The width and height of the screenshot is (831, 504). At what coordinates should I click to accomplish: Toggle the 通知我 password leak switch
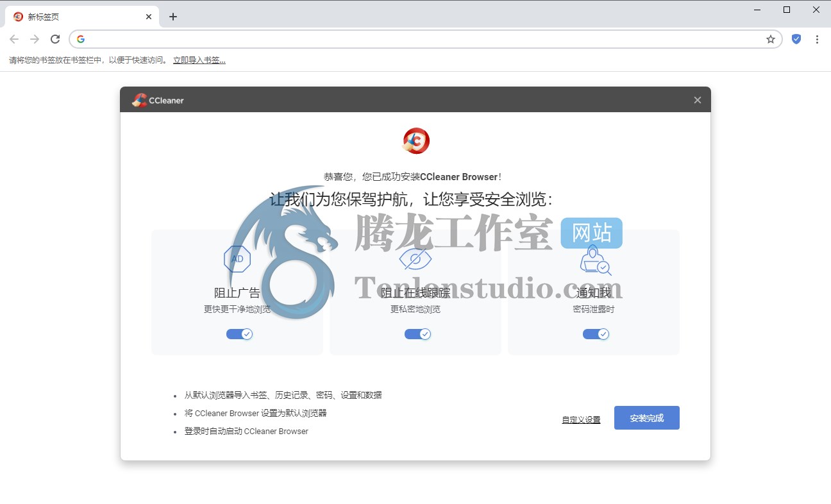(x=596, y=334)
